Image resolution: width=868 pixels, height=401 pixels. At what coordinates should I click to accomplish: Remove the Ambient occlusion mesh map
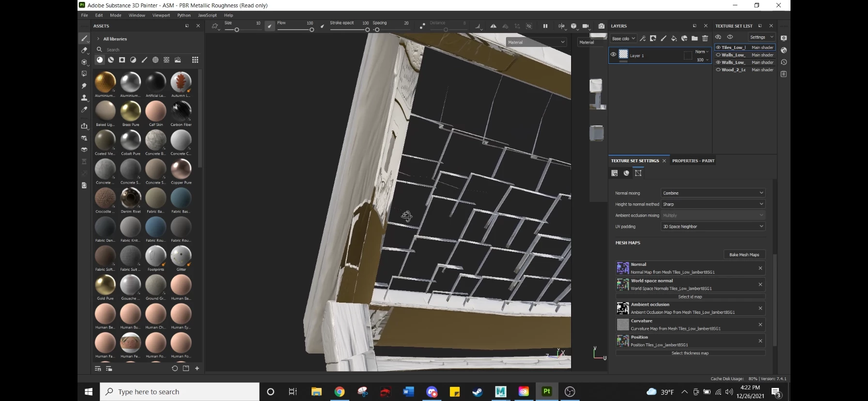tap(760, 308)
